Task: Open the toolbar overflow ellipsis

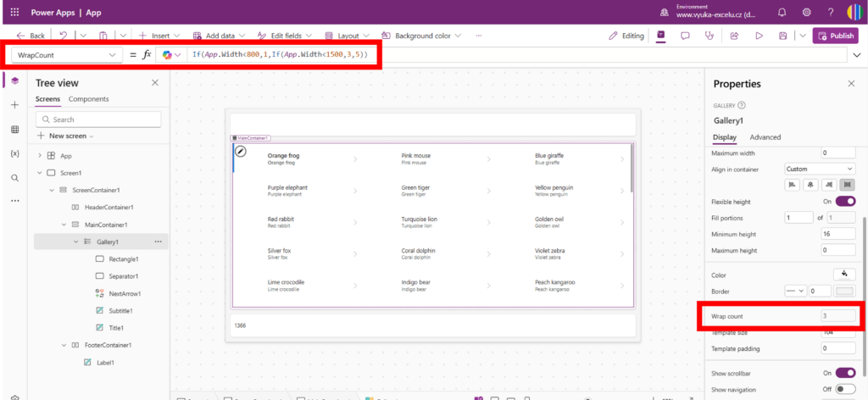Action: pyautogui.click(x=479, y=36)
